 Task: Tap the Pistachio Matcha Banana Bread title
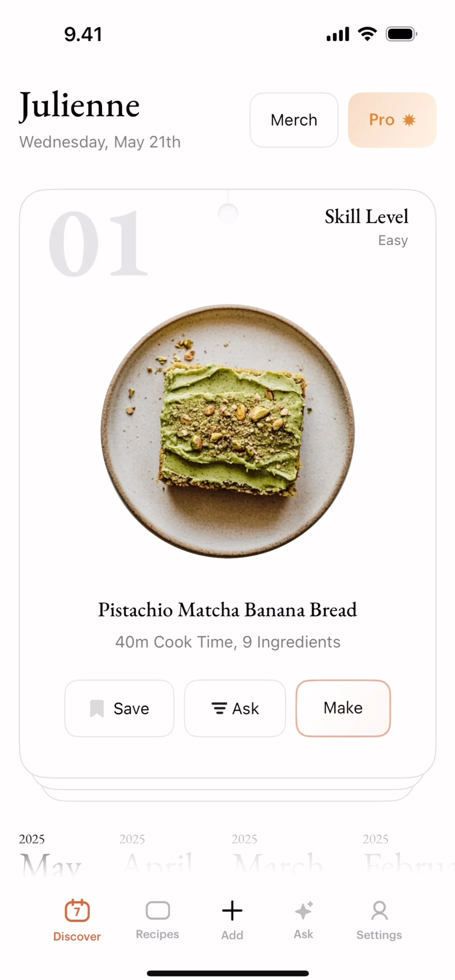click(228, 610)
